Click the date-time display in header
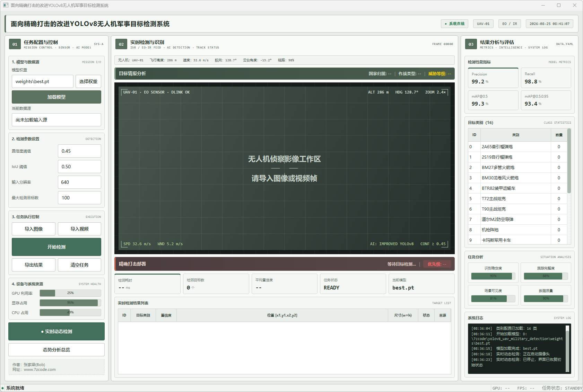This screenshot has height=392, width=583. point(549,24)
